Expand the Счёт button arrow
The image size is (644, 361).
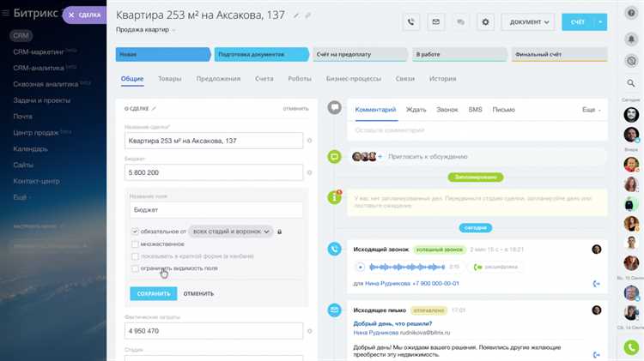[600, 21]
